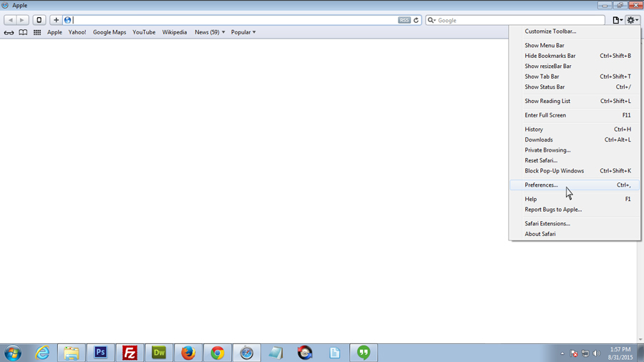The width and height of the screenshot is (644, 362).
Task: Reload the page with the refresh icon
Action: pyautogui.click(x=416, y=20)
